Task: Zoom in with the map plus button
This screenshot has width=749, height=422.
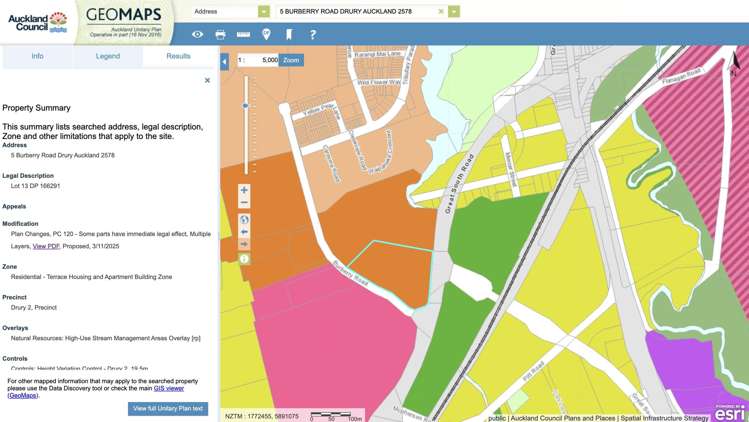Action: [x=244, y=190]
